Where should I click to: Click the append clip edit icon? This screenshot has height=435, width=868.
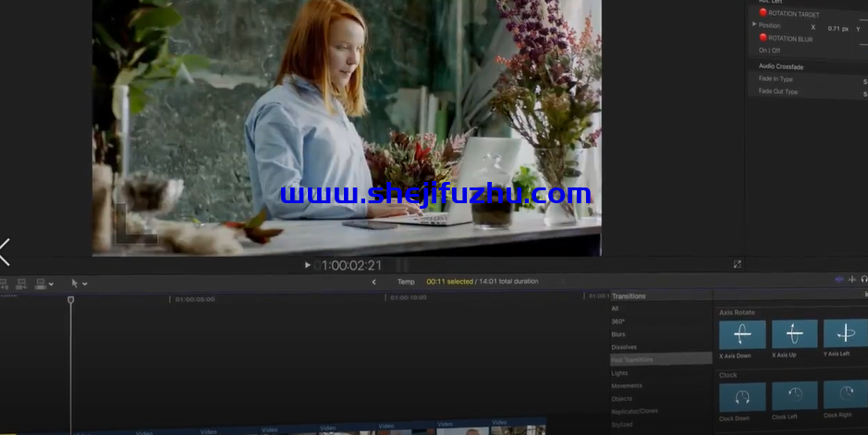[40, 284]
